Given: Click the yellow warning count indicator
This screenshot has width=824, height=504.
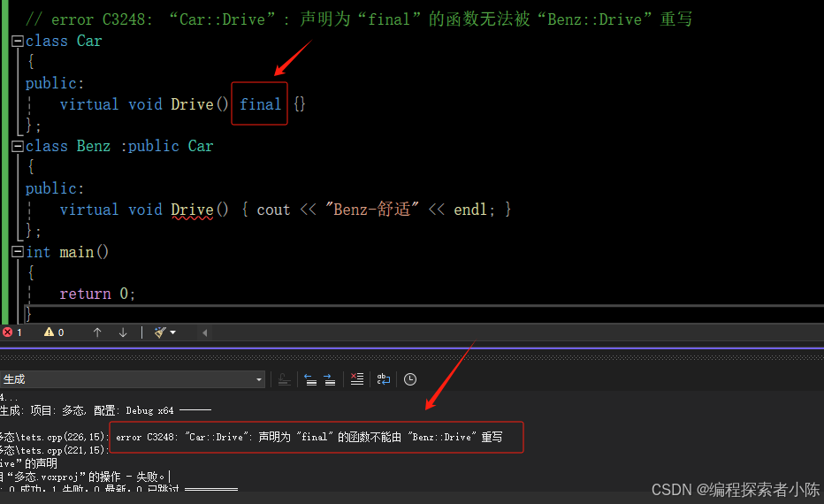Looking at the screenshot, I should point(54,332).
